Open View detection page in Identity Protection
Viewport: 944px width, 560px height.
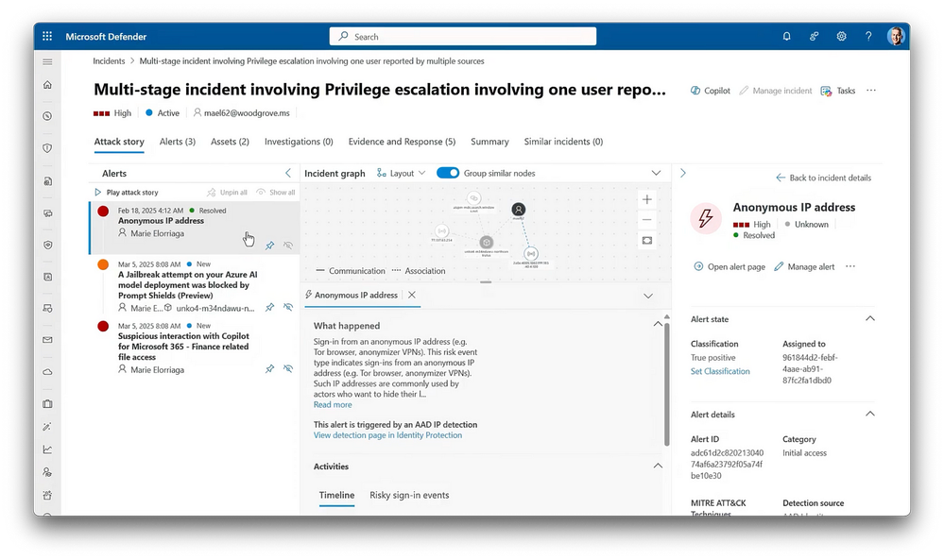[387, 435]
